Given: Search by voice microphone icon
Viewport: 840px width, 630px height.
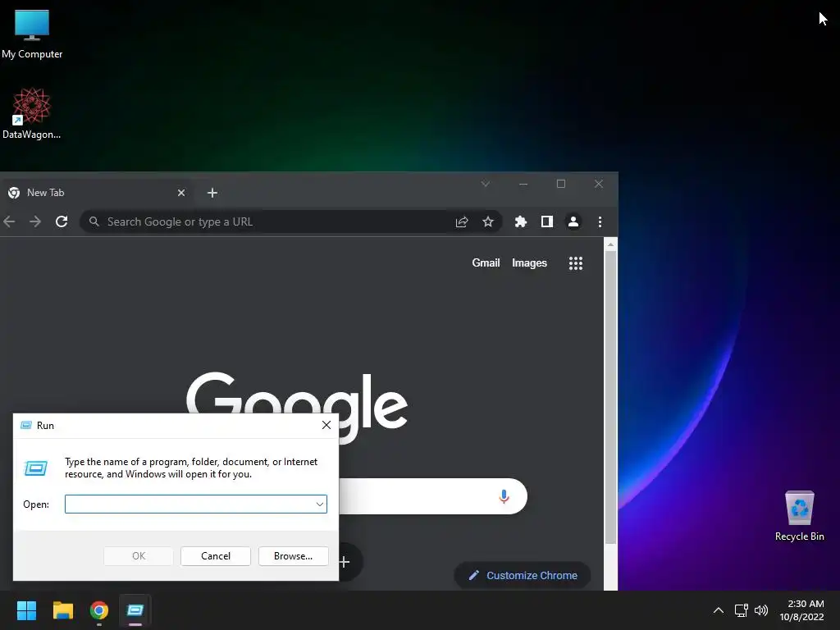Looking at the screenshot, I should click(x=504, y=496).
